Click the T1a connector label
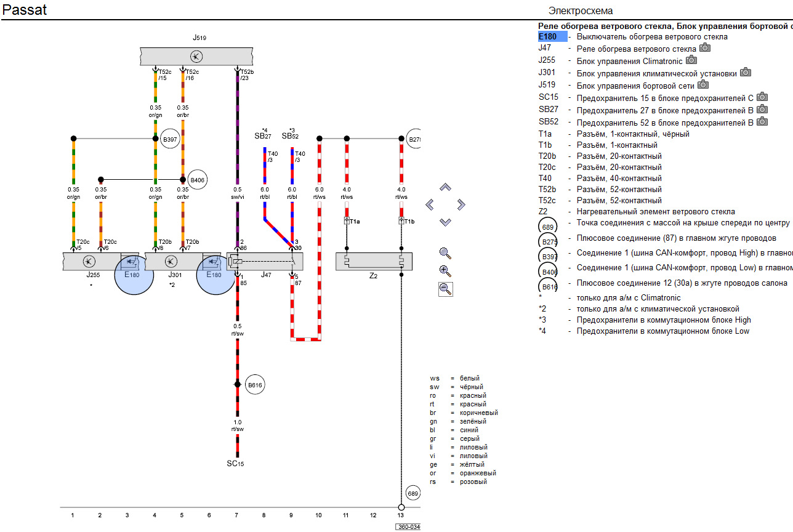The width and height of the screenshot is (793, 532). [x=355, y=221]
